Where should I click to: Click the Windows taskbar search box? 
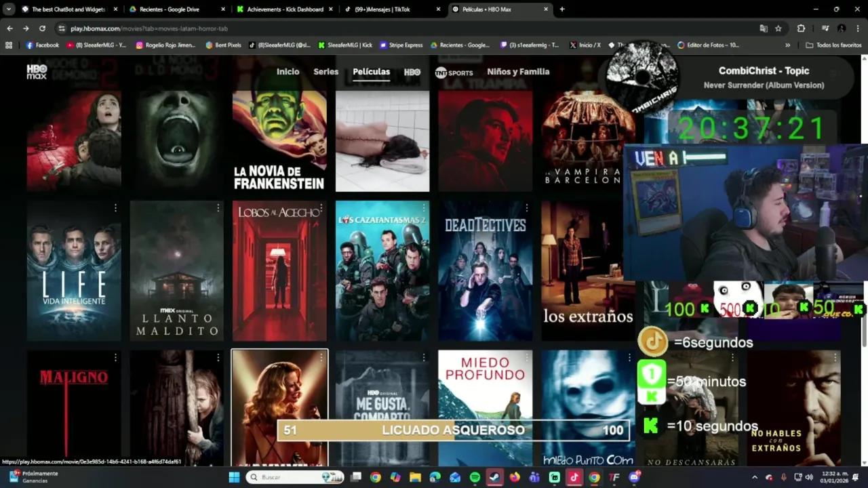click(294, 477)
